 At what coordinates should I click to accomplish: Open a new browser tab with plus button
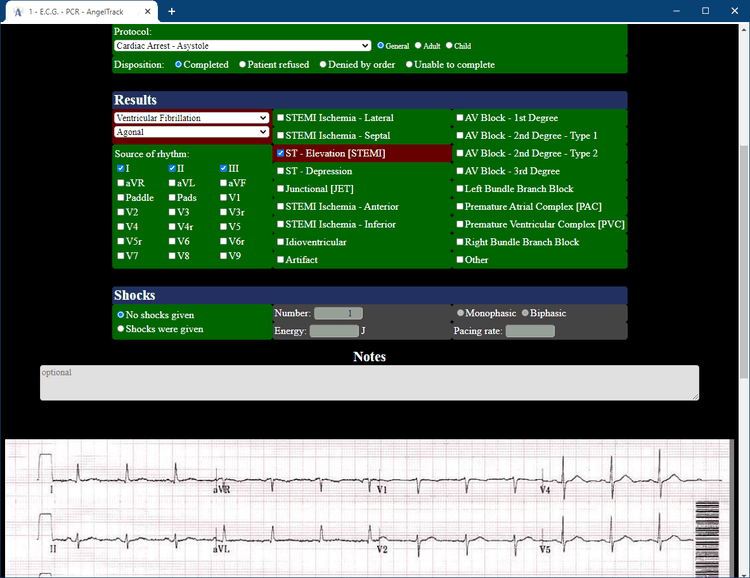(172, 11)
